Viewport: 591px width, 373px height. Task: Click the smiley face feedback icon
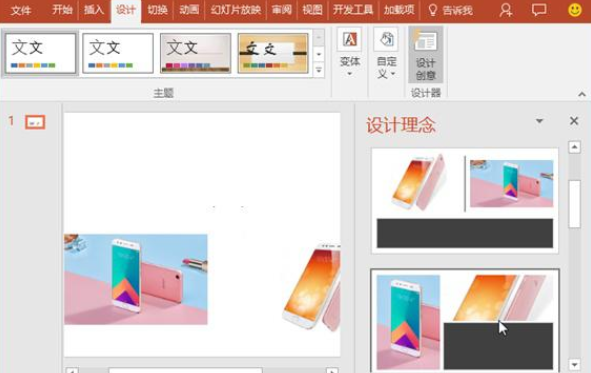coord(574,10)
